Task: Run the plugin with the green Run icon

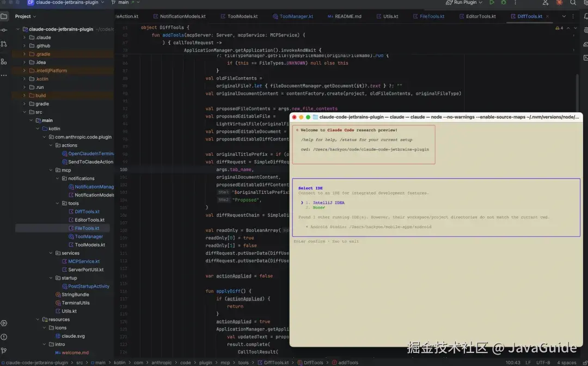Action: coord(492,3)
